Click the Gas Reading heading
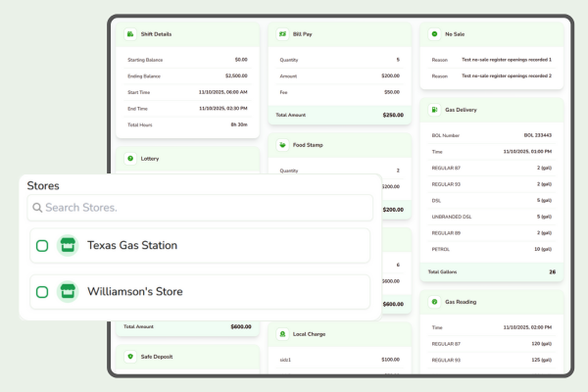 click(461, 302)
